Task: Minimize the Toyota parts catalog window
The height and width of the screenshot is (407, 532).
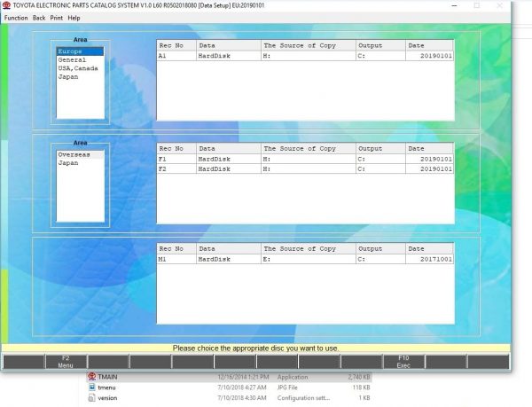Action: coord(454,5)
